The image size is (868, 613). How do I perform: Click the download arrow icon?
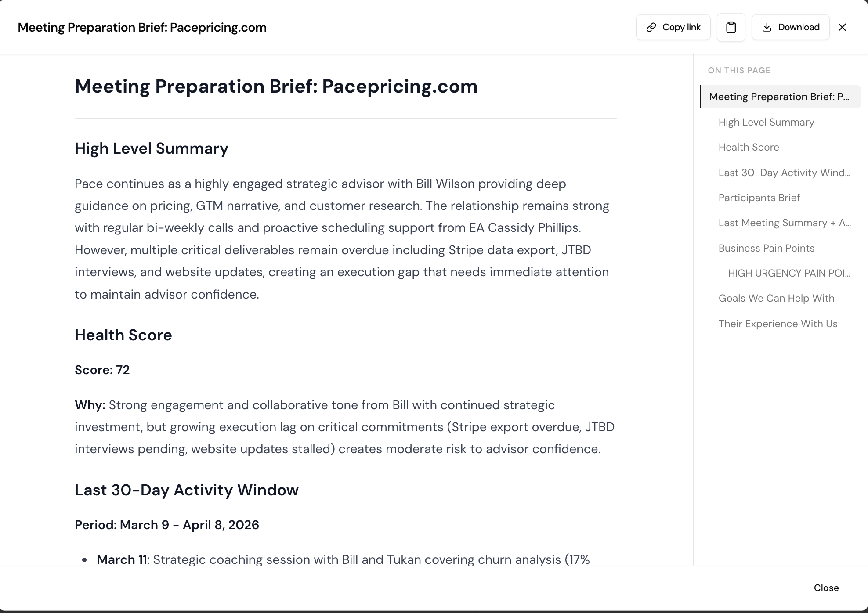click(x=767, y=27)
